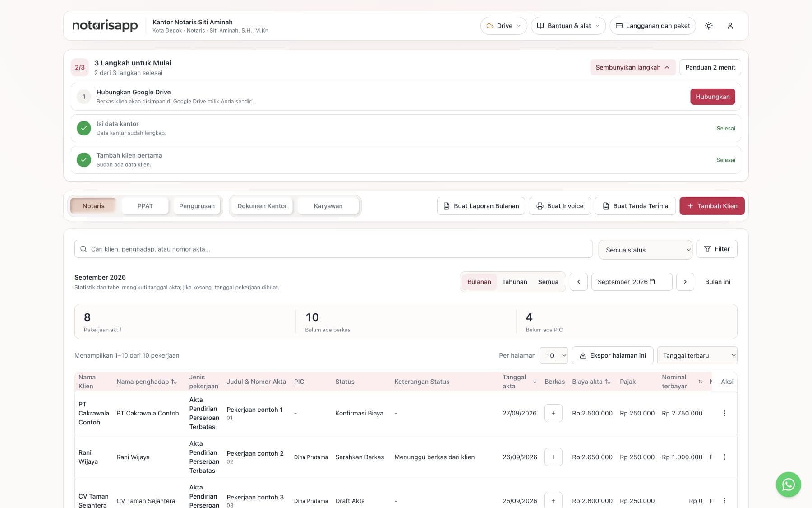
Task: Click Ekspor halaman ini button
Action: (x=613, y=355)
